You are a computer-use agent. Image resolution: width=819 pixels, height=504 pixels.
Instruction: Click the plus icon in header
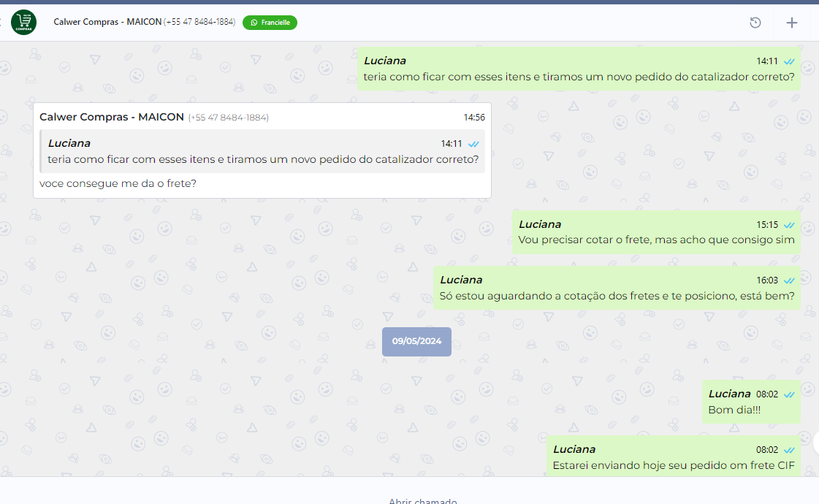[x=791, y=23]
